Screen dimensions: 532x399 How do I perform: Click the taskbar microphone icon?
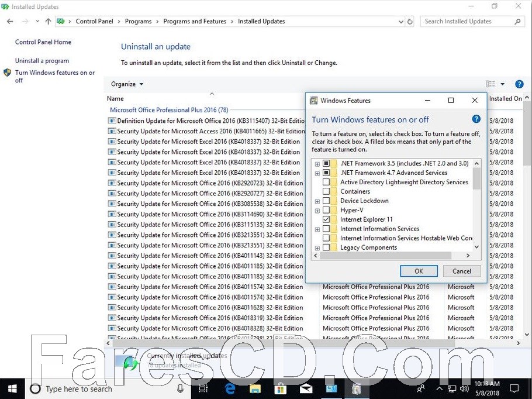point(180,389)
